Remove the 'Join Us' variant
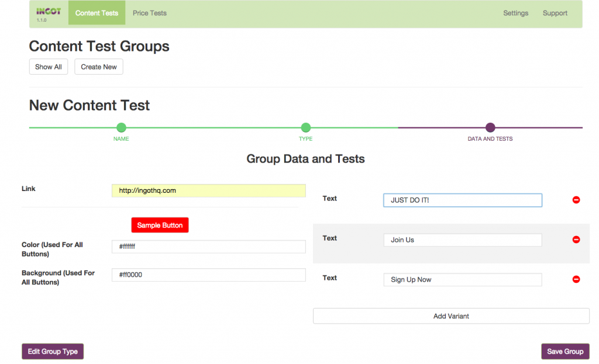This screenshot has width=599, height=364. coord(576,240)
